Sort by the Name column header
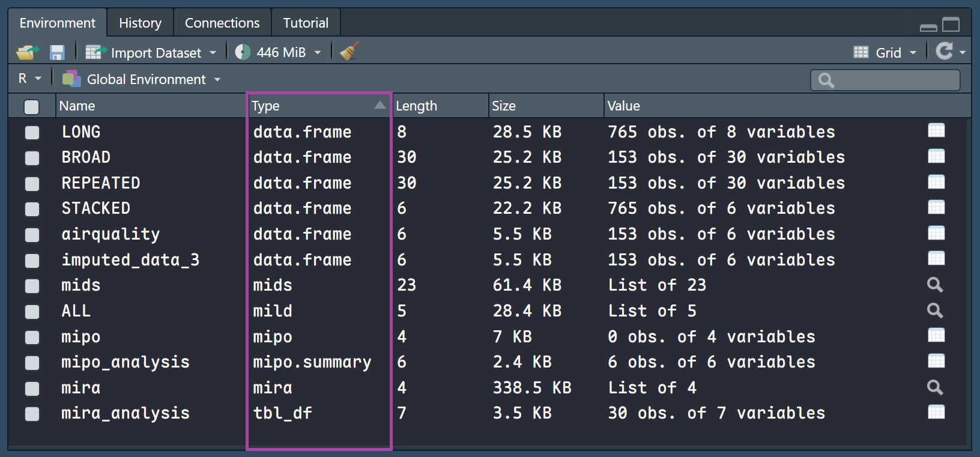This screenshot has width=980, height=457. click(x=77, y=106)
